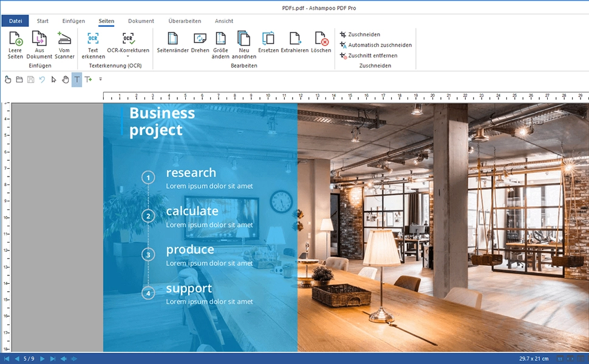The image size is (589, 364).
Task: Select the arrow selection tool
Action: tap(53, 79)
